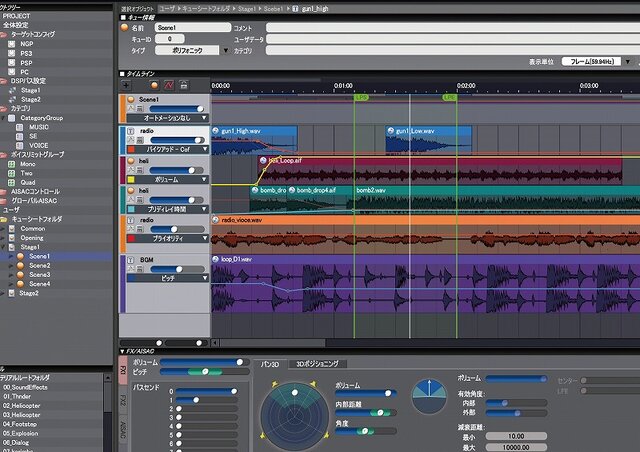Viewport: 640px width, 452px height.
Task: Click the loop start LPS marker
Action: pyautogui.click(x=361, y=98)
